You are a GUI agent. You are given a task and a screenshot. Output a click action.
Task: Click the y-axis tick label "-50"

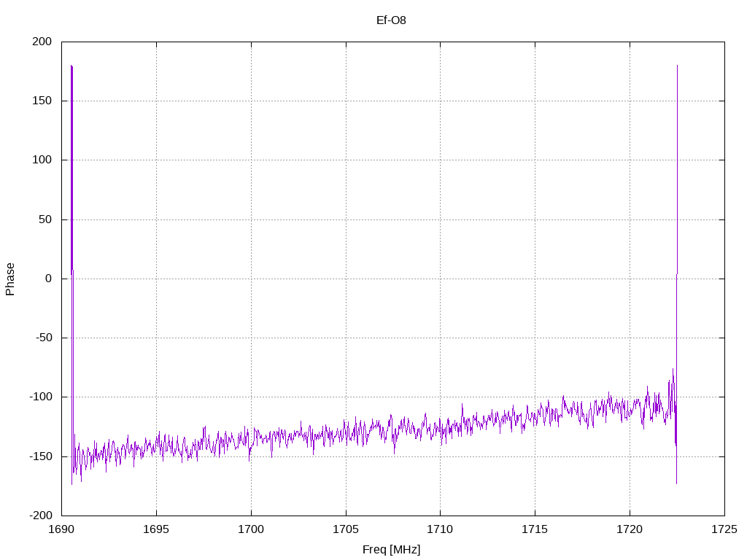pyautogui.click(x=44, y=338)
